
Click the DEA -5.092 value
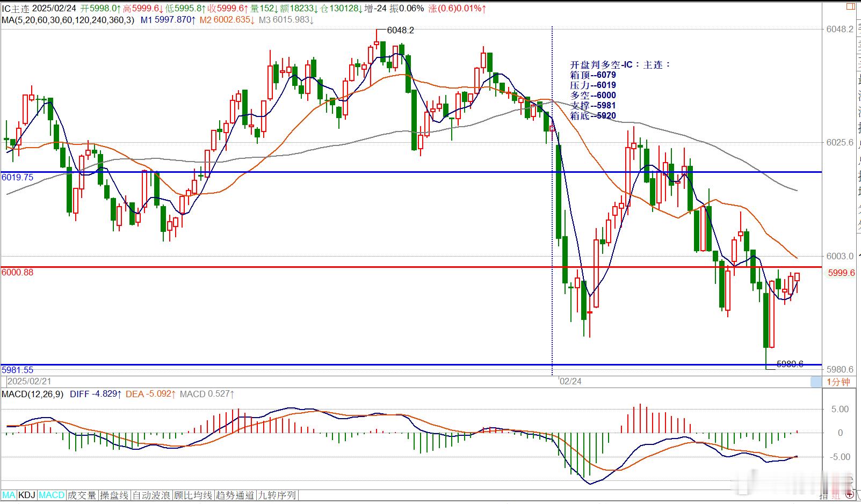[x=151, y=394]
